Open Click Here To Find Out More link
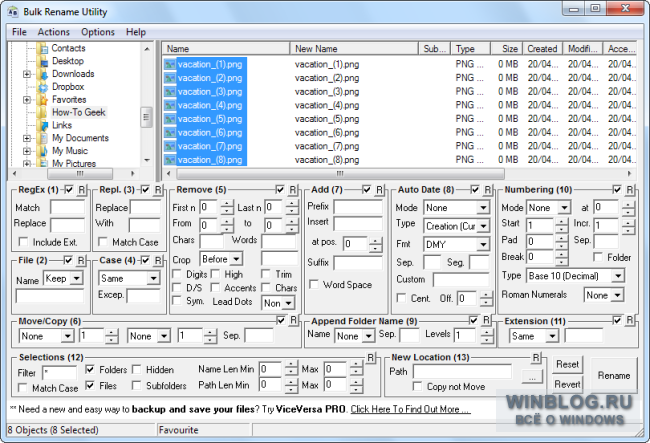This screenshot has height=443, width=650. click(x=410, y=409)
